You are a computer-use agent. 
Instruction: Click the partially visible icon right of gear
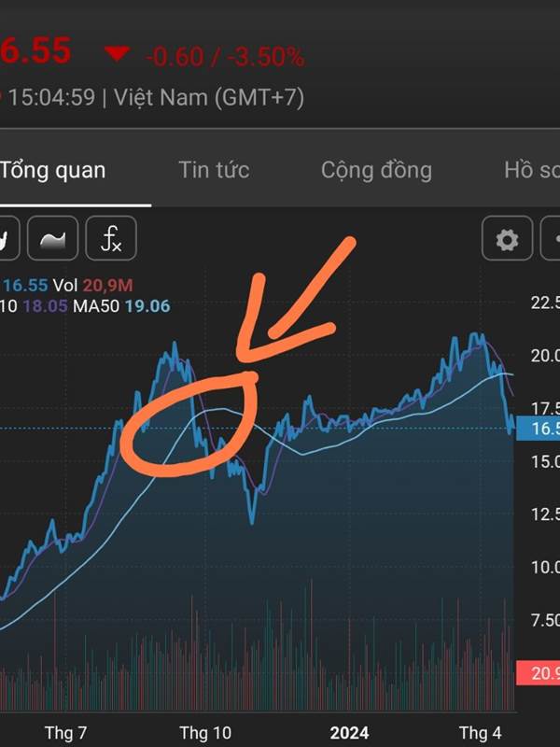[x=551, y=238]
